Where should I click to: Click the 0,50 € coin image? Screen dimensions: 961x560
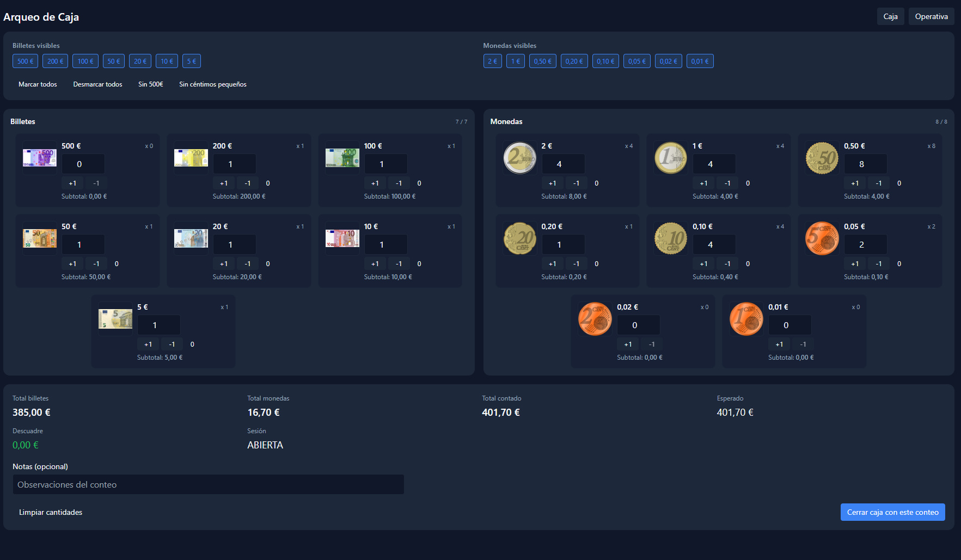pos(822,158)
